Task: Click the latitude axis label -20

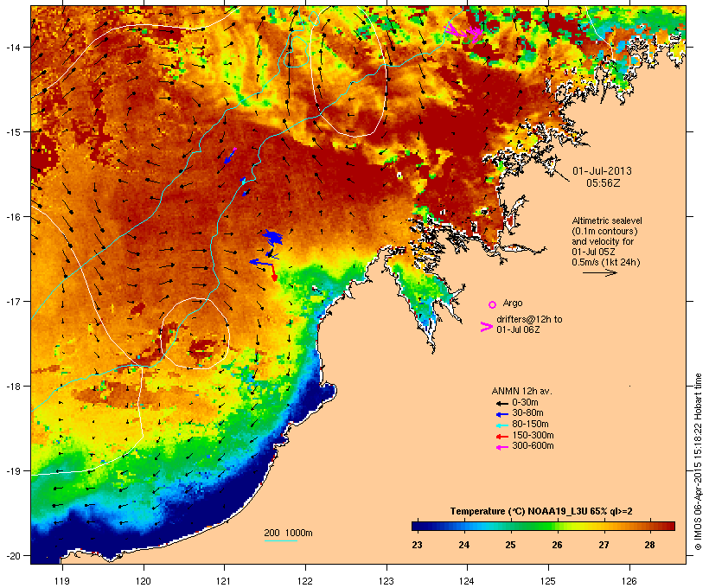Action: [13, 556]
